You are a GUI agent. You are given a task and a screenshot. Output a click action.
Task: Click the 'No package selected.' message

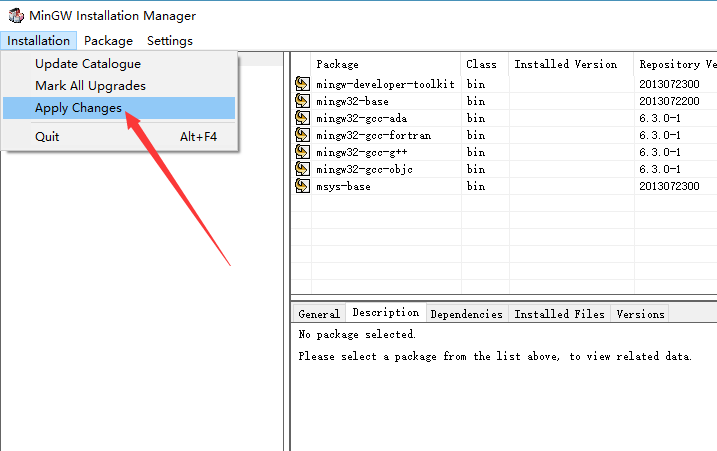357,334
